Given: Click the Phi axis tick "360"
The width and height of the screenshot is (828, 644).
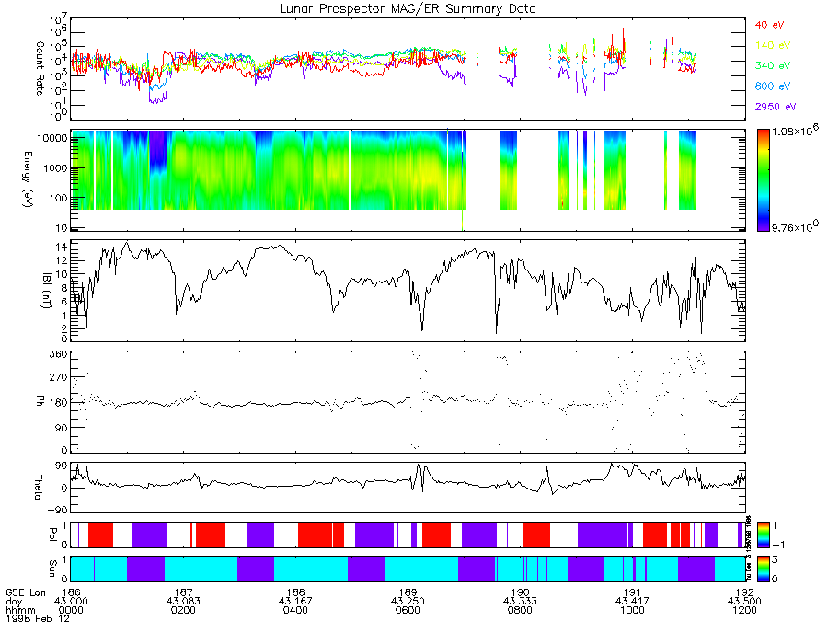Looking at the screenshot, I should coord(59,353).
